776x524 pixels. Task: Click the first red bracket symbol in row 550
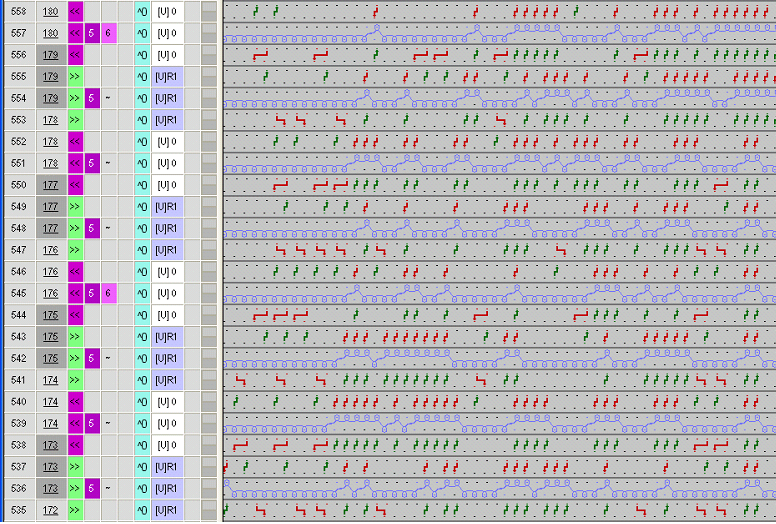point(280,185)
